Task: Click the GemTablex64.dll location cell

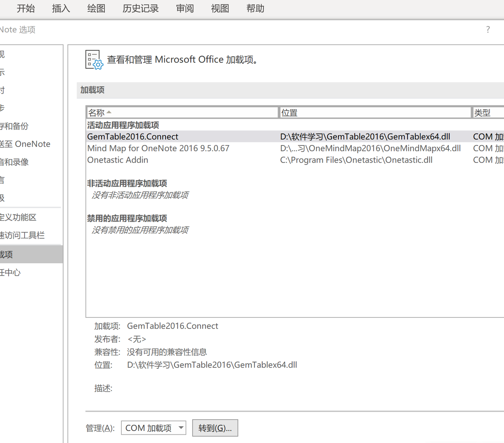Action: pos(365,137)
